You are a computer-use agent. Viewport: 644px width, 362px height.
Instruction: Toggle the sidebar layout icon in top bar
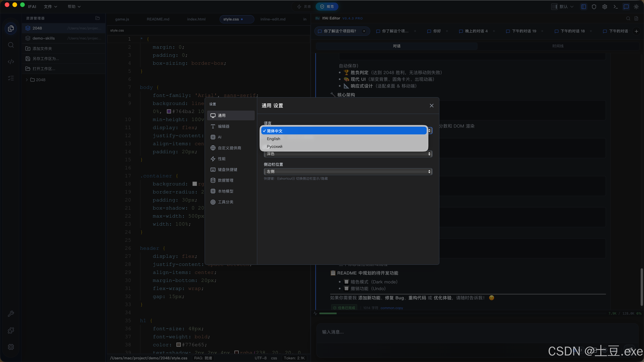pyautogui.click(x=583, y=7)
